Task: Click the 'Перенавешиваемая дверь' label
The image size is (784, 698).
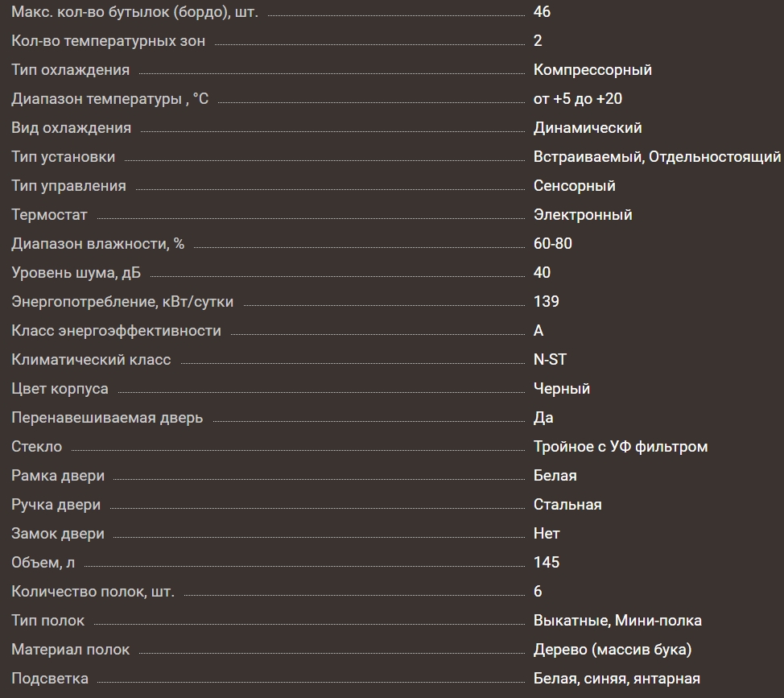Action: (107, 418)
